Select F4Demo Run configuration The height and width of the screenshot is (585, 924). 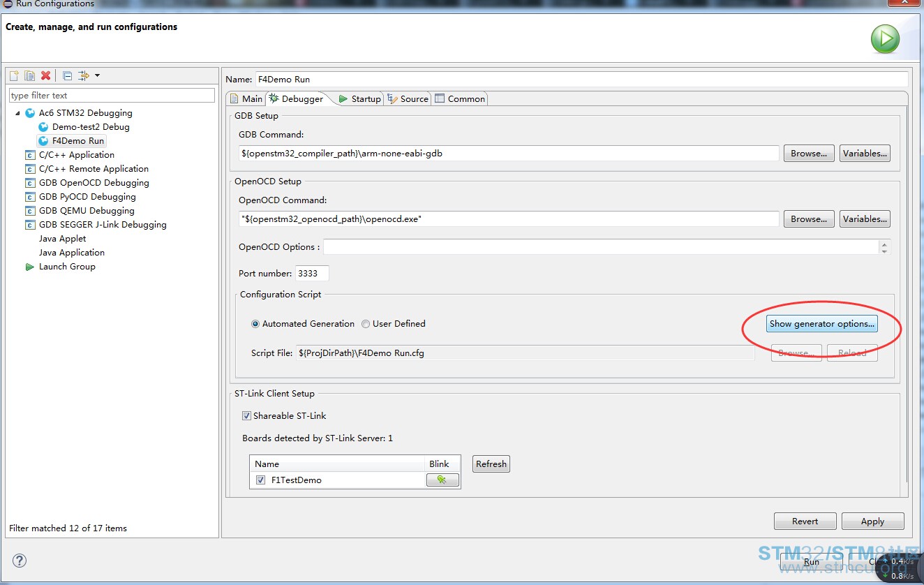78,140
